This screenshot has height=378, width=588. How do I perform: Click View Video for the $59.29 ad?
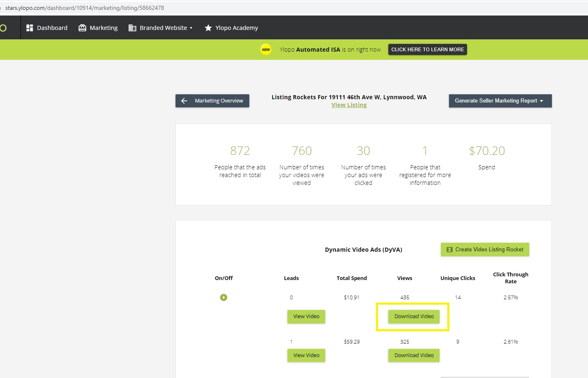pos(306,355)
